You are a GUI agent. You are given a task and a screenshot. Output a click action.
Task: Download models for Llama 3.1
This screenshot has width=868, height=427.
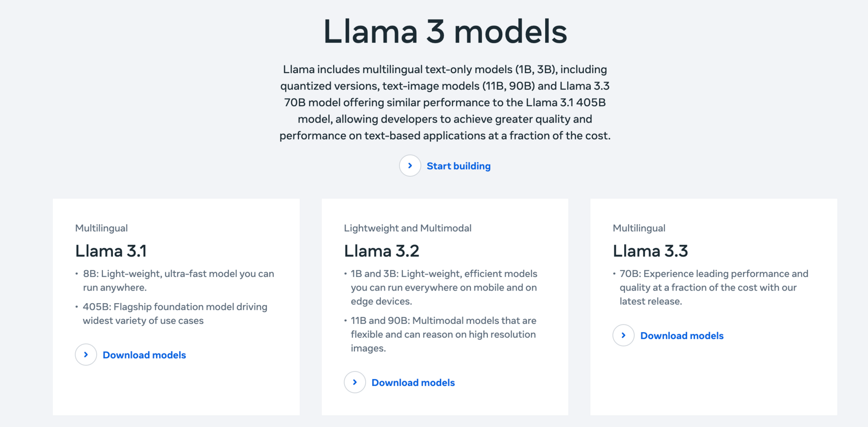click(x=144, y=355)
